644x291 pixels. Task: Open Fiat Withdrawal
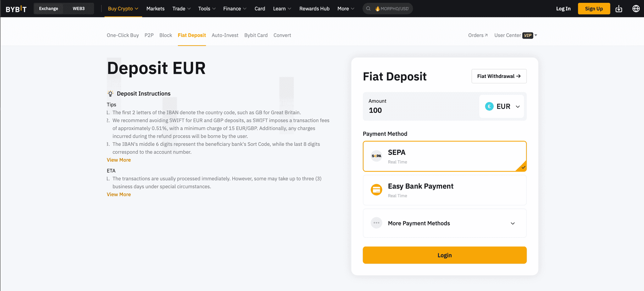point(499,76)
